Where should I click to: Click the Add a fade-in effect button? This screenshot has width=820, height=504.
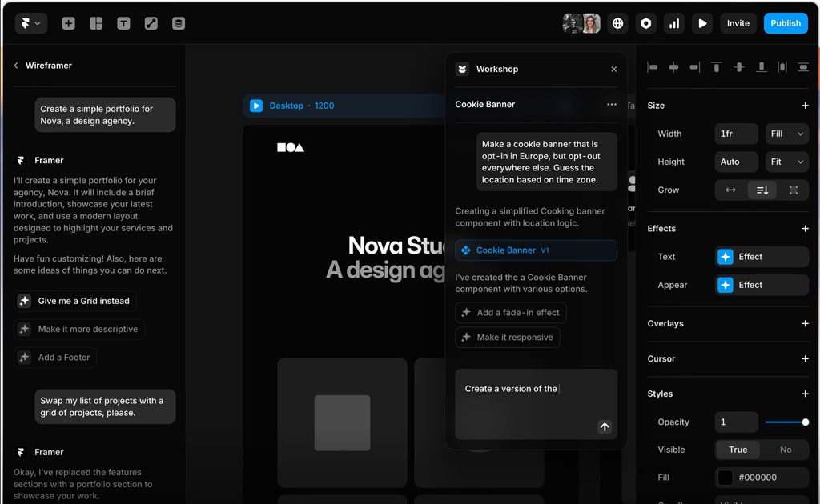(x=510, y=313)
